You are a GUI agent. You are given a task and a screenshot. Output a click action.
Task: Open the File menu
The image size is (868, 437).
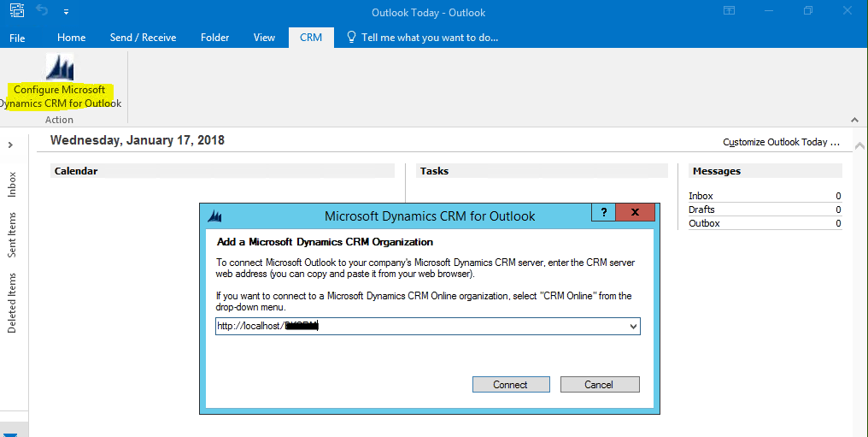pos(17,38)
